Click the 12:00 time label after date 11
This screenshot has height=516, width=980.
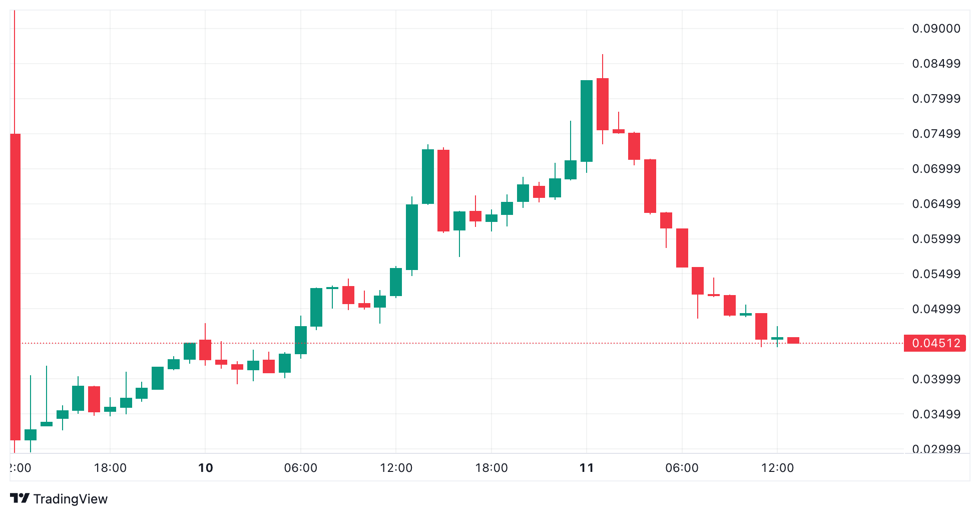(x=777, y=468)
